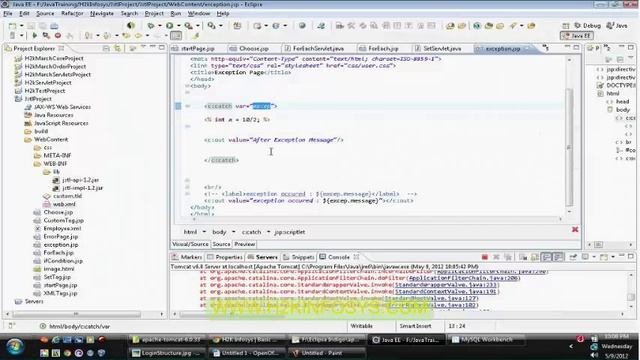Click the Console vertical scrollbar

point(631,291)
